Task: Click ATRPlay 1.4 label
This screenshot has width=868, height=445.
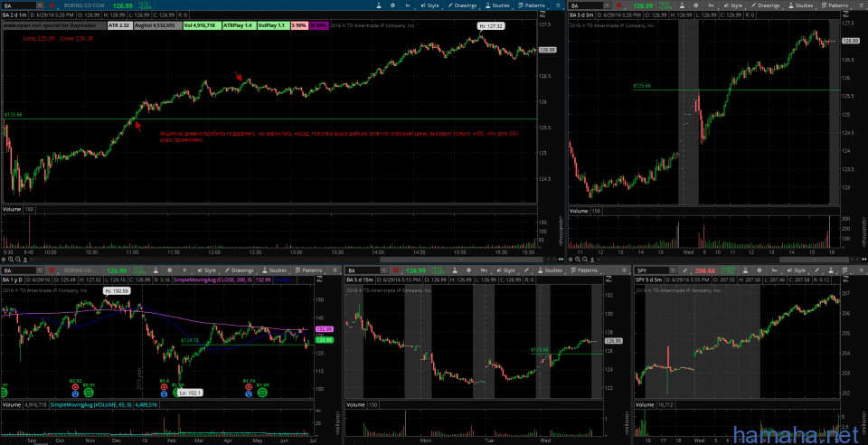Action: tap(239, 25)
